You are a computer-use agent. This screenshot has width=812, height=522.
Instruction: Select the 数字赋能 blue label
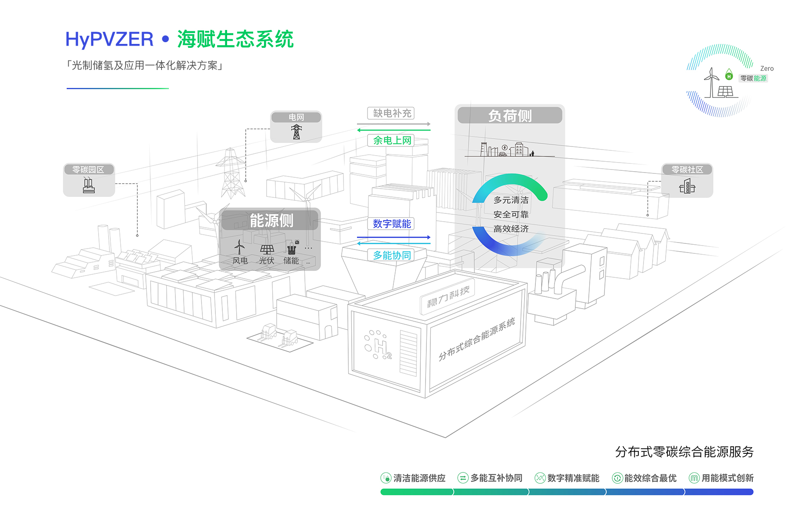tap(391, 224)
